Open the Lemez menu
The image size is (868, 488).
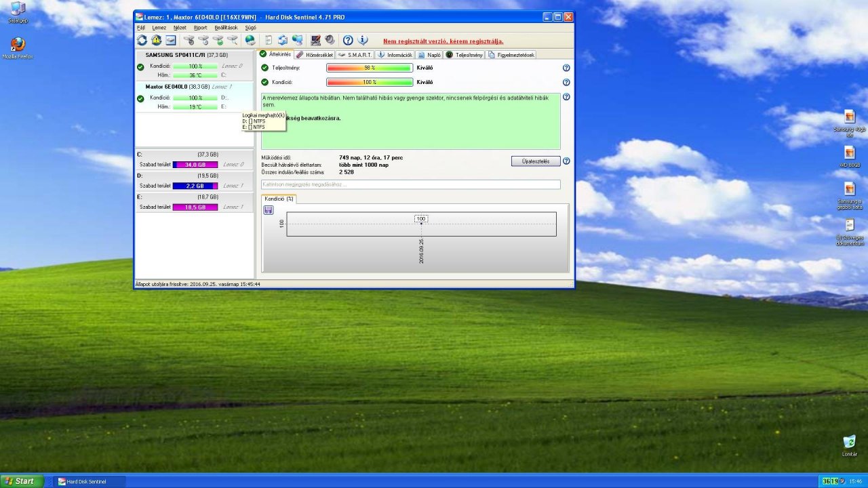click(x=159, y=28)
